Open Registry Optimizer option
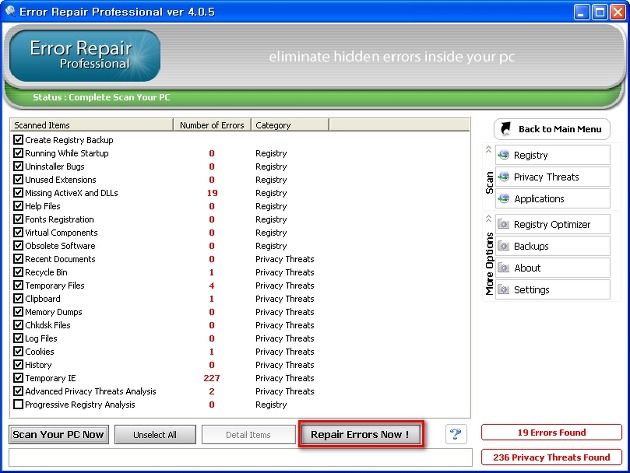 (x=553, y=224)
